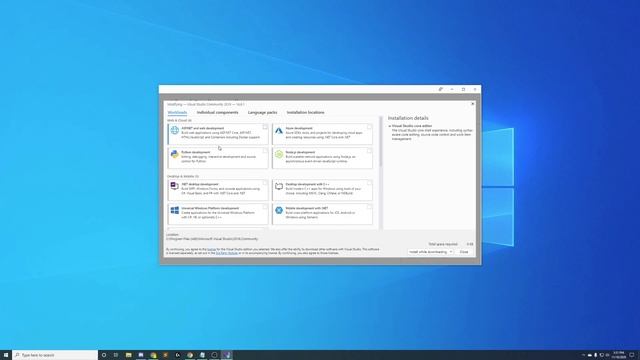
Task: Click the .NET desktop development icon
Action: [x=175, y=186]
